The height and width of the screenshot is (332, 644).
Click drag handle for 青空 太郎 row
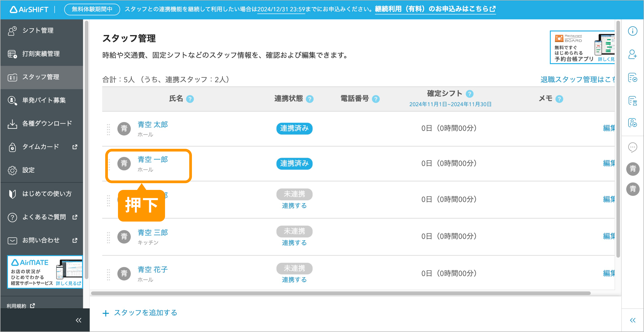tap(108, 129)
